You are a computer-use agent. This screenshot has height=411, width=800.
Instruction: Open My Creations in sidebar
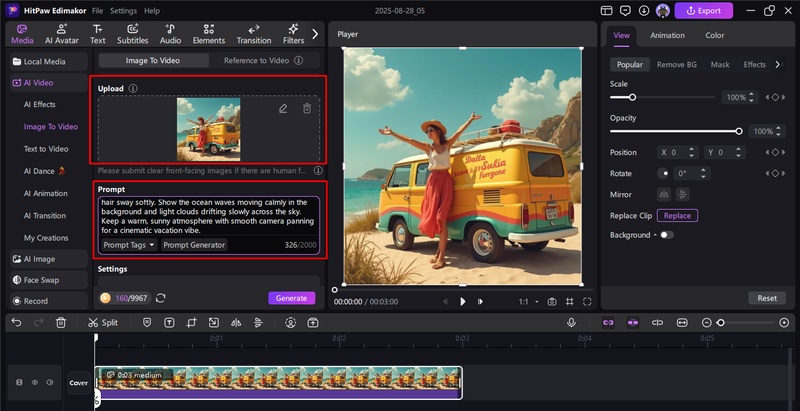click(46, 238)
